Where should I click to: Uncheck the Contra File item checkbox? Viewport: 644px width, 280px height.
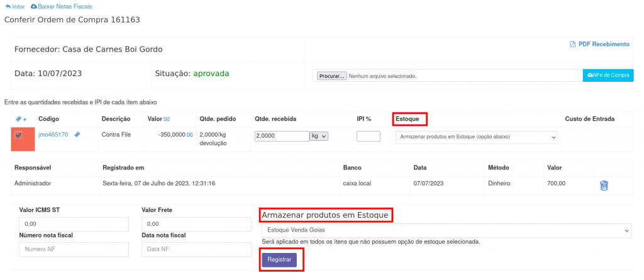19,135
